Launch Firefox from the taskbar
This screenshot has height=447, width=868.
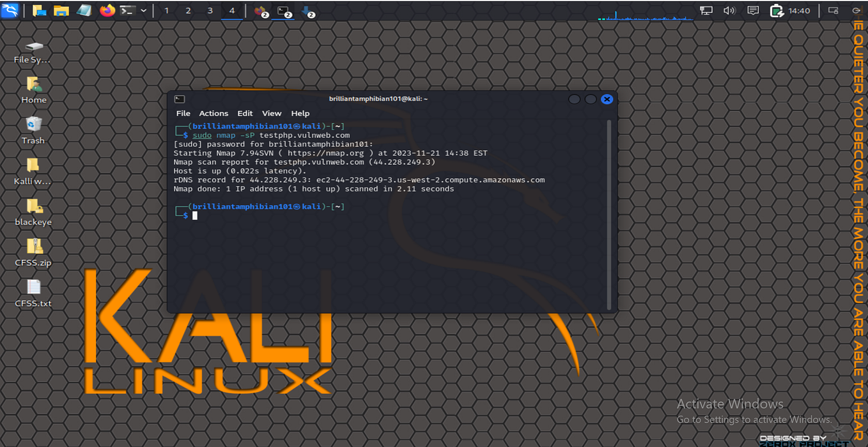click(107, 10)
